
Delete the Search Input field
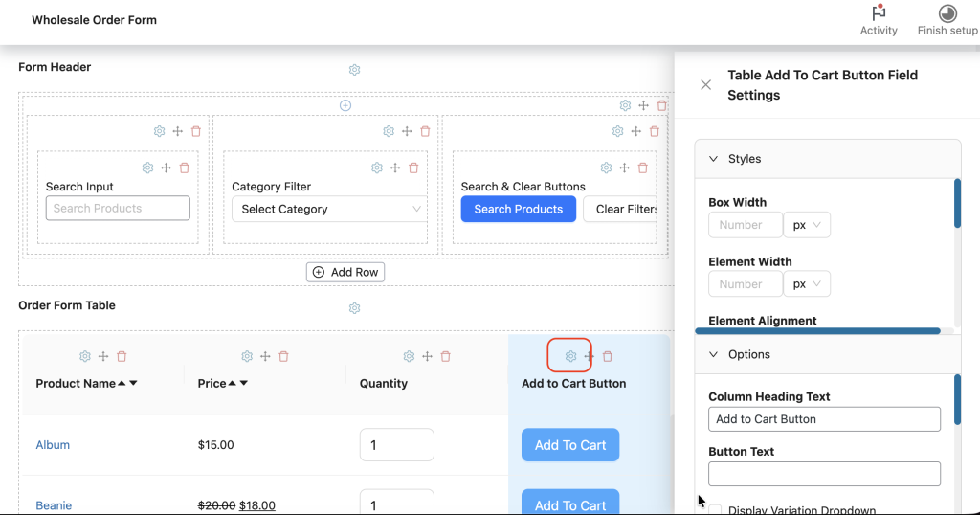click(185, 168)
